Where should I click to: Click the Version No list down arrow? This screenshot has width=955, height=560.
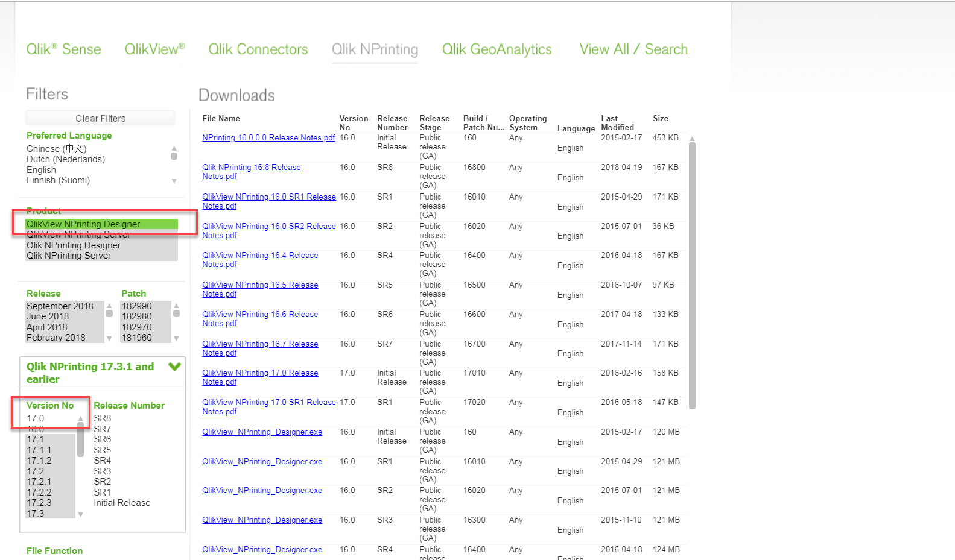(80, 514)
